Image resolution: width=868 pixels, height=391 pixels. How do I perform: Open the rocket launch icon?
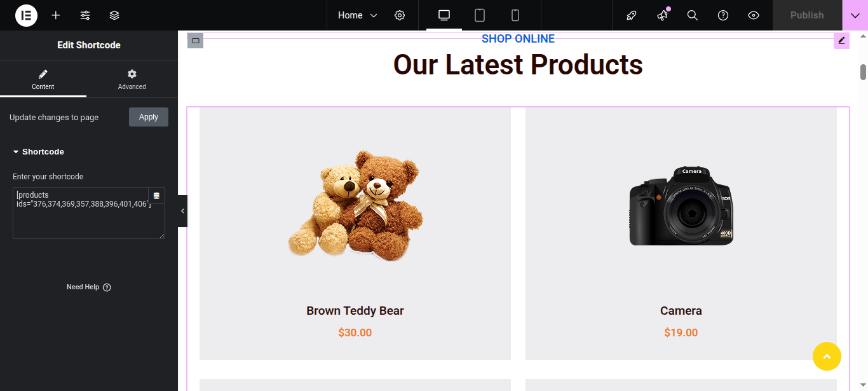pyautogui.click(x=632, y=15)
